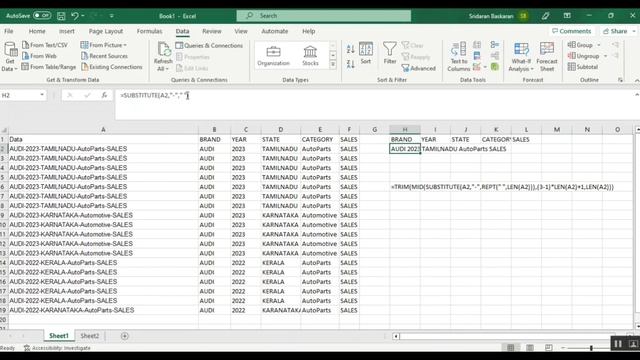This screenshot has width=640, height=360.
Task: Switch to Page Break Preview icon
Action: click(x=549, y=348)
